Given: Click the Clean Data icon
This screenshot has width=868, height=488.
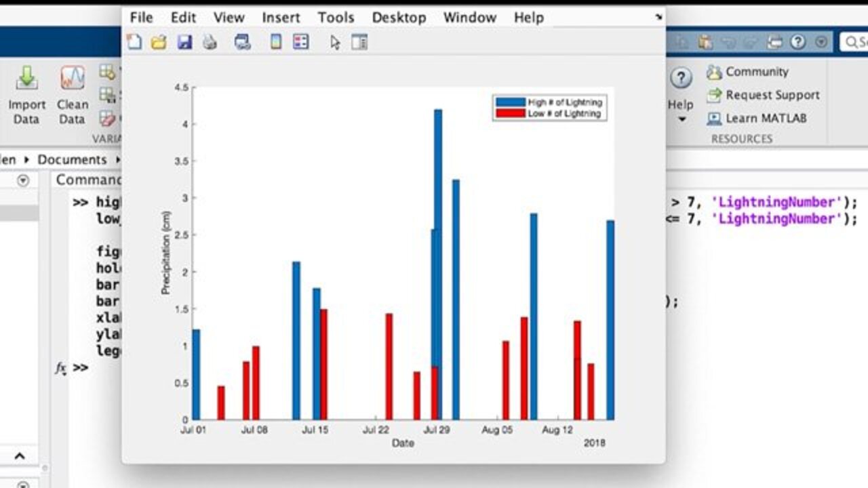Looking at the screenshot, I should click(x=72, y=95).
